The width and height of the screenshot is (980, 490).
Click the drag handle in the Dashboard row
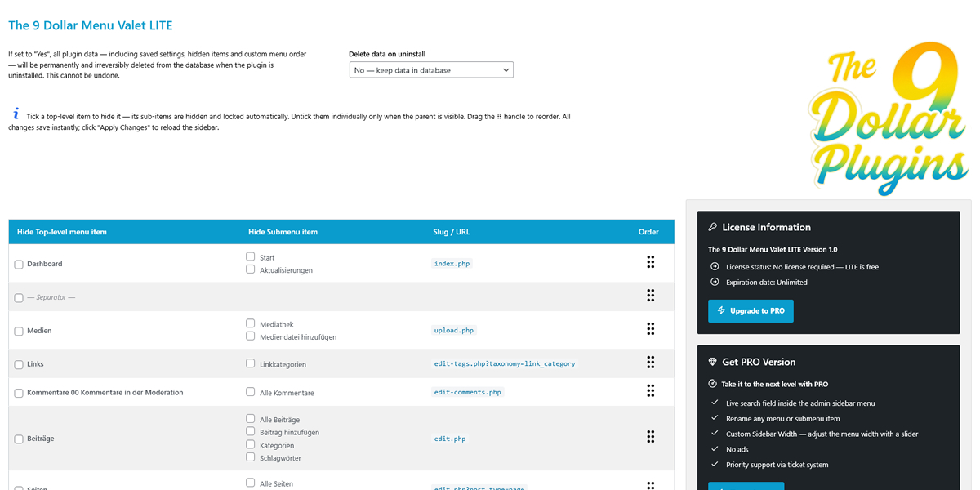[650, 262]
